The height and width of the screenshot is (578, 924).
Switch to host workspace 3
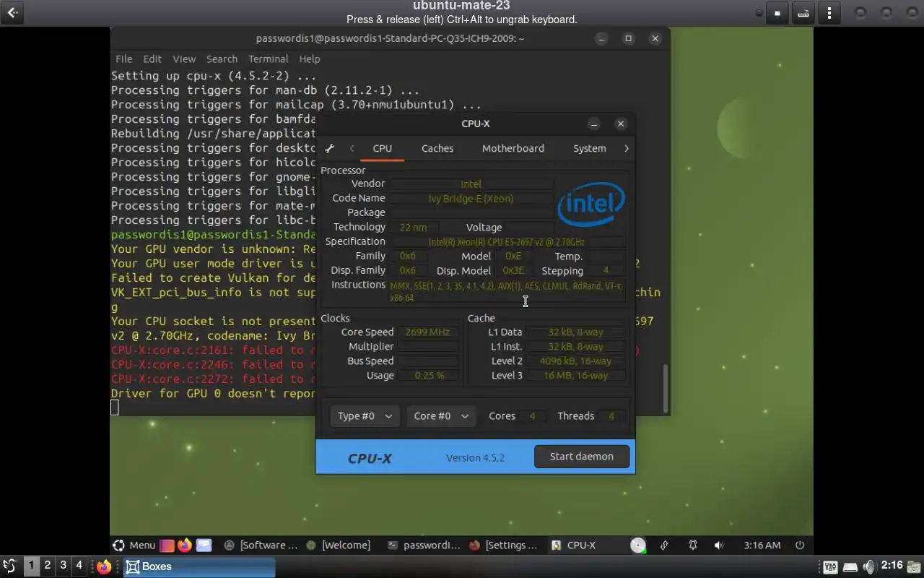tap(64, 566)
